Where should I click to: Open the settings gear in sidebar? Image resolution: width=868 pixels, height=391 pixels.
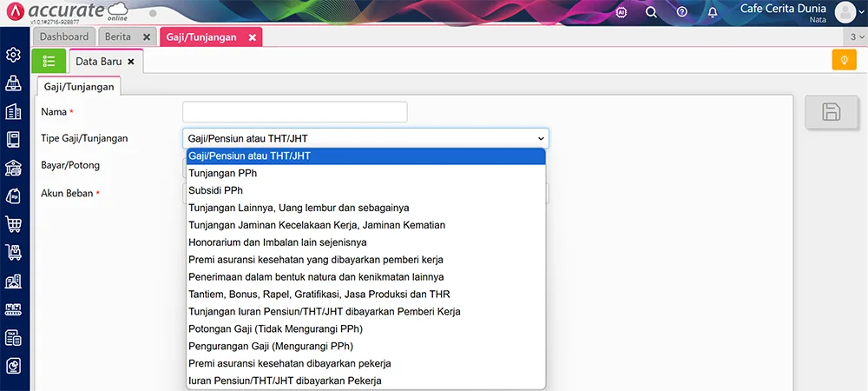click(13, 55)
